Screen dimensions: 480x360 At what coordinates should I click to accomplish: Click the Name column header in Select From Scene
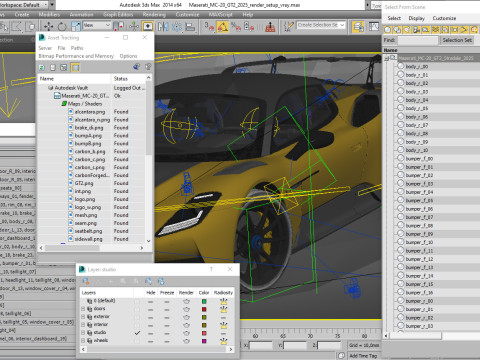coord(431,50)
